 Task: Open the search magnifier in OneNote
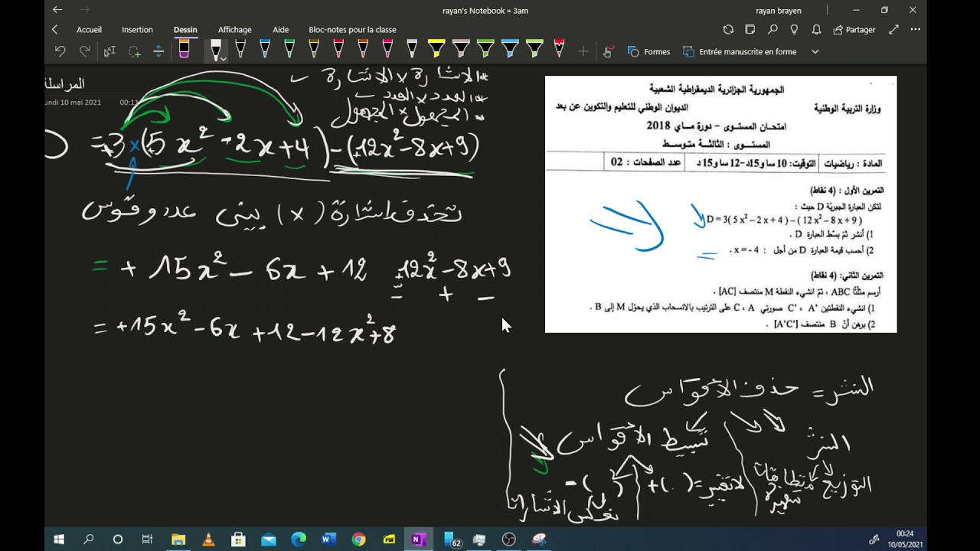click(x=773, y=29)
